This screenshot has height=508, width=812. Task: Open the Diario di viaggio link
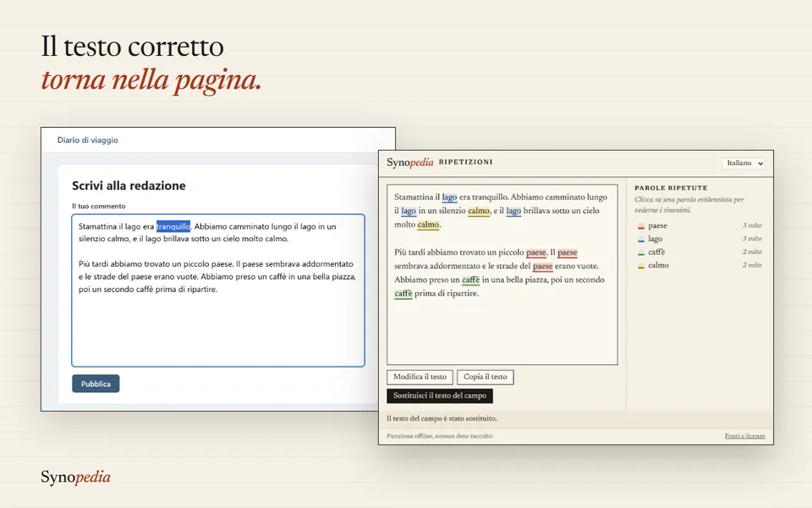coord(87,140)
